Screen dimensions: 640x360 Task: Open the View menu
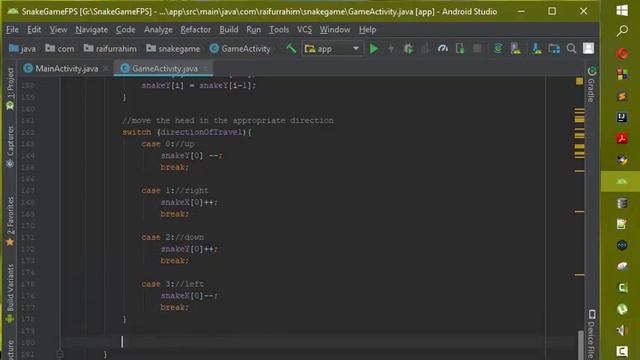coord(58,29)
